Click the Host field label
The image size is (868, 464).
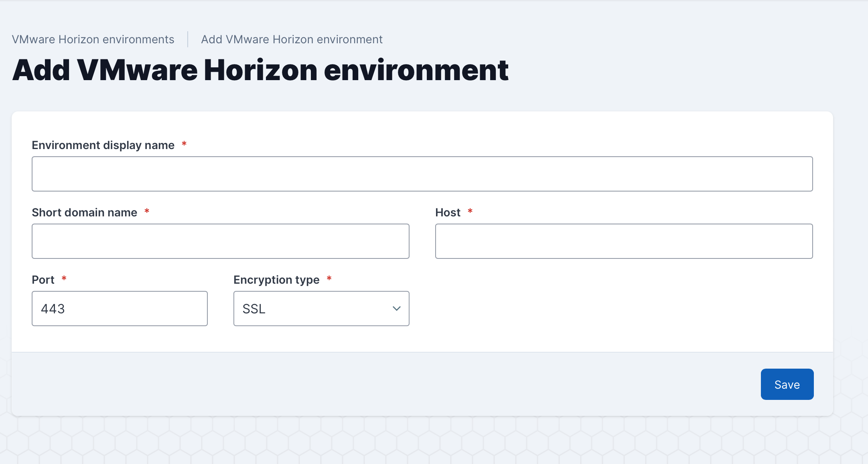pyautogui.click(x=448, y=212)
